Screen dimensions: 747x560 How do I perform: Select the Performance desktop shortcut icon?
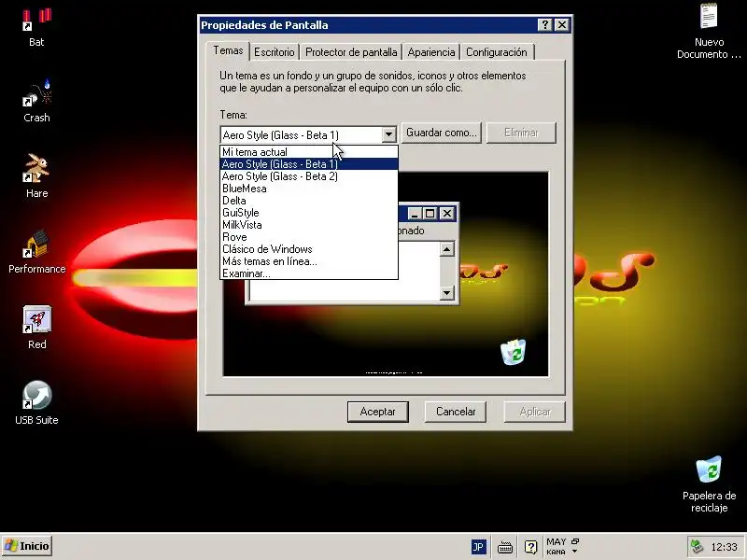(x=36, y=244)
